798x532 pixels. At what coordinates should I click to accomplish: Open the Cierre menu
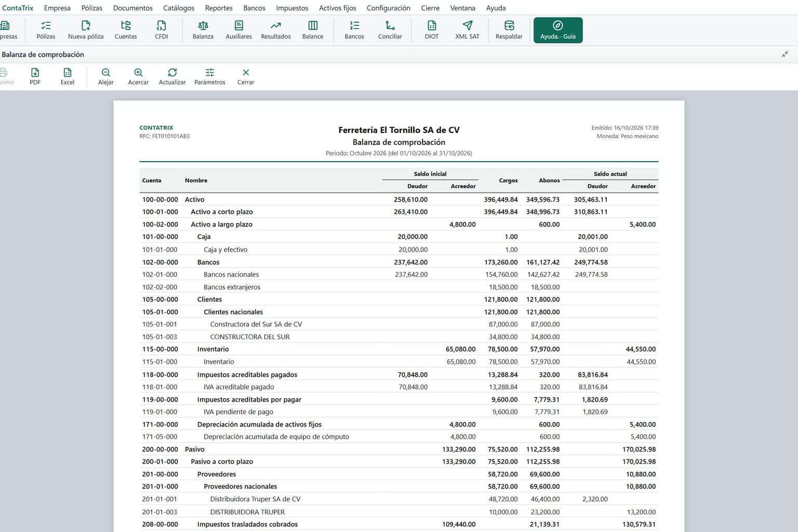point(430,8)
